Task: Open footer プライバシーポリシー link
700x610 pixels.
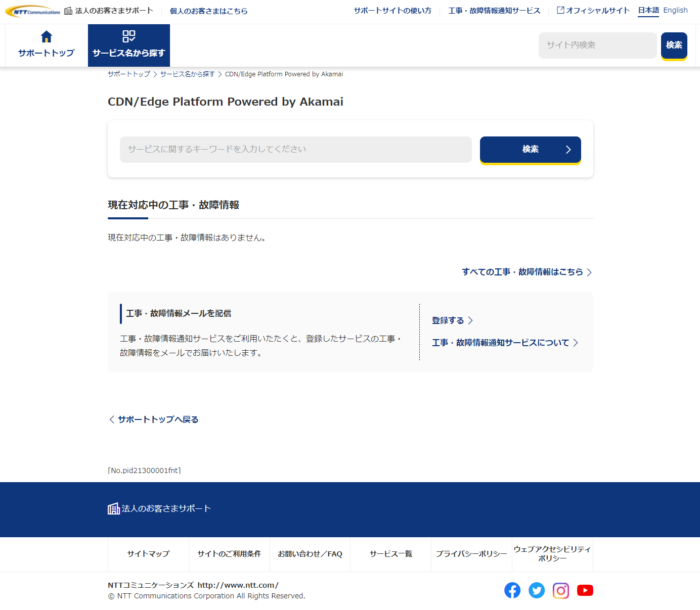Action: click(x=471, y=554)
